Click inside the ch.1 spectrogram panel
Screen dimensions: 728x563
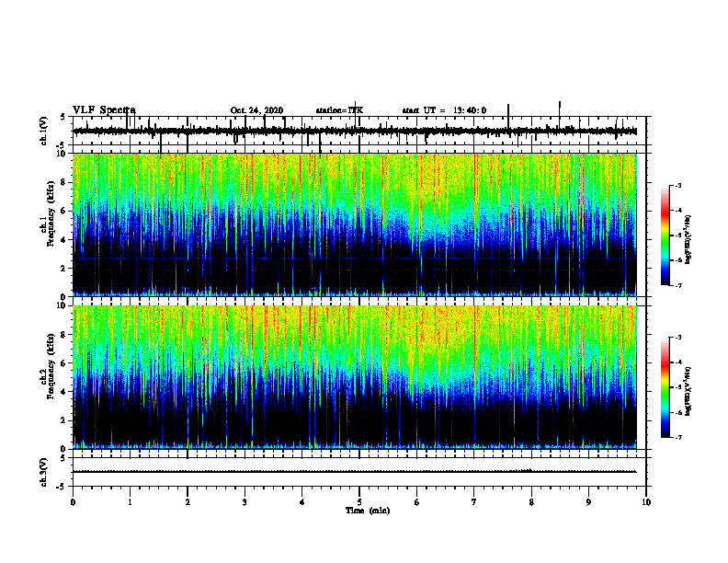click(355, 224)
